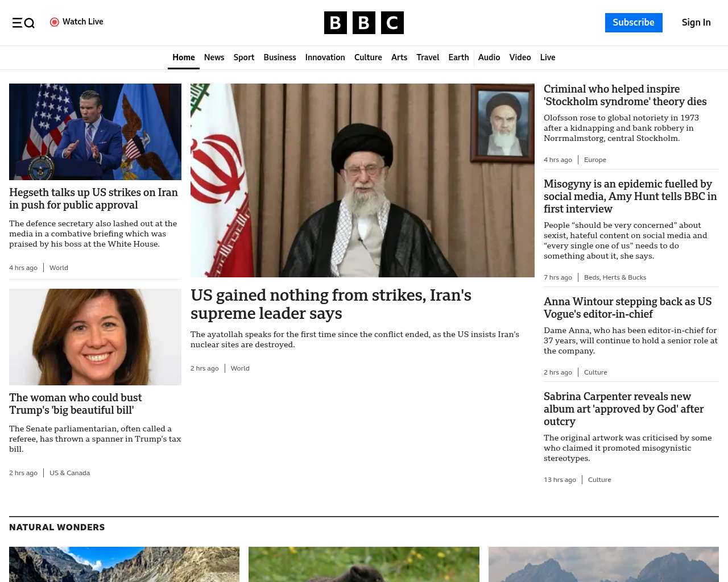Click the Subscribe button
The image size is (728, 582).
click(634, 23)
